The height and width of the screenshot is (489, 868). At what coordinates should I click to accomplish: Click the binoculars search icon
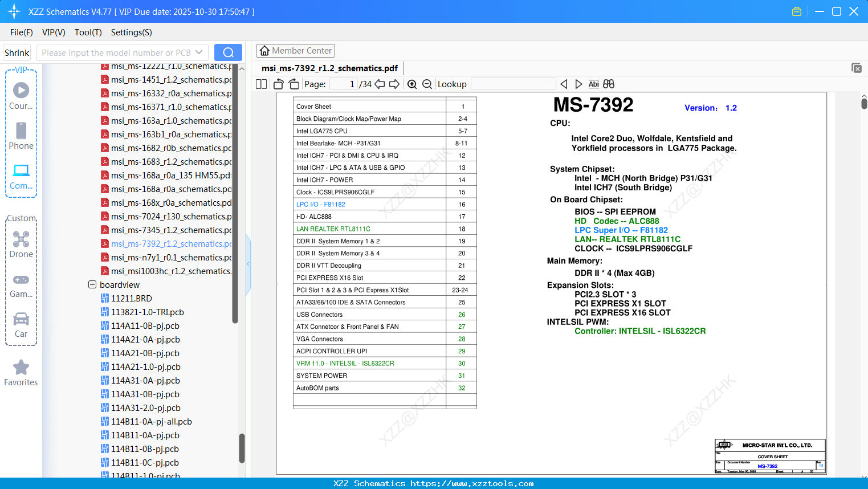point(609,84)
